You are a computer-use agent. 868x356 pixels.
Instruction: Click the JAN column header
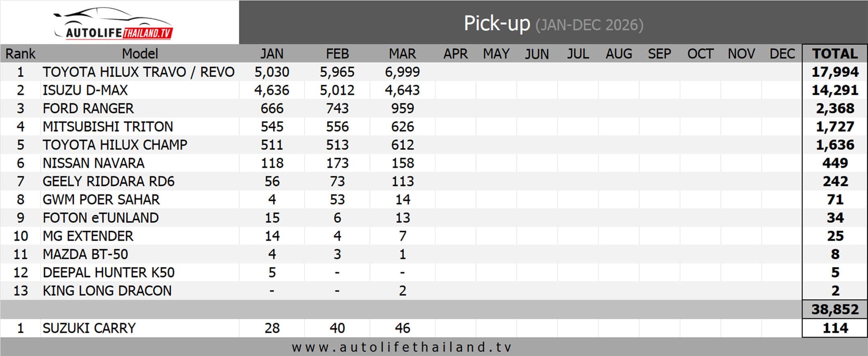[272, 53]
